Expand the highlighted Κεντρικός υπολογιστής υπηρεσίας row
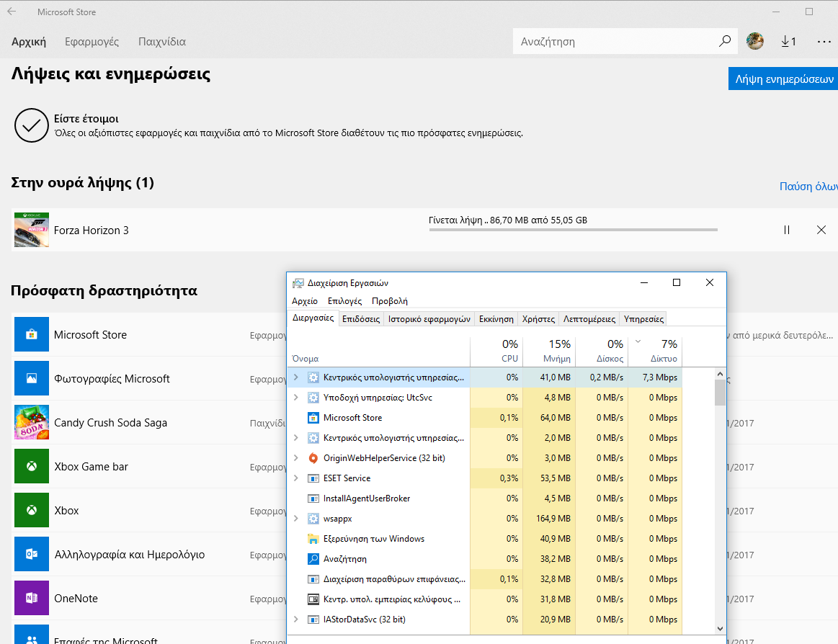 point(296,377)
